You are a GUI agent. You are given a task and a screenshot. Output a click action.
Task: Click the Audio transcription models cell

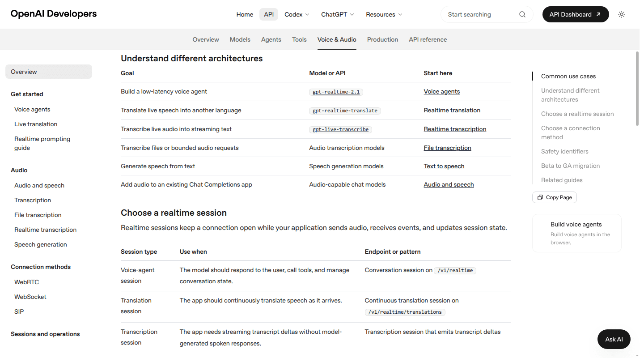point(347,148)
